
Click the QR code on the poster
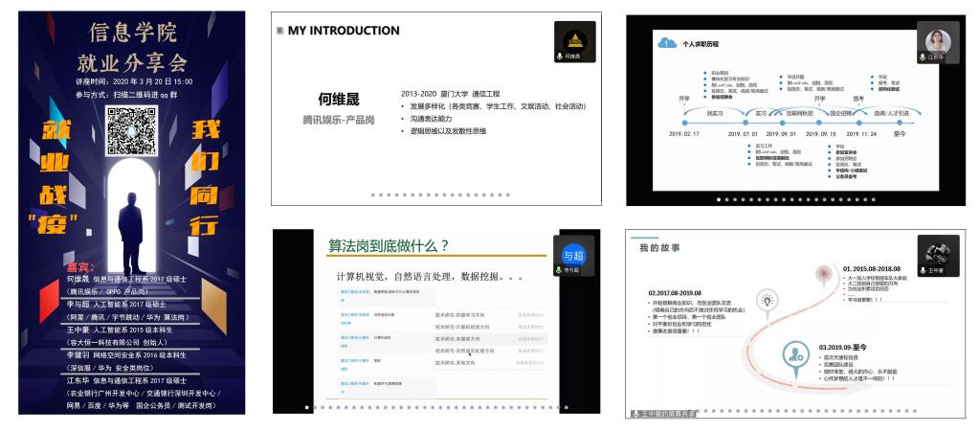(131, 131)
